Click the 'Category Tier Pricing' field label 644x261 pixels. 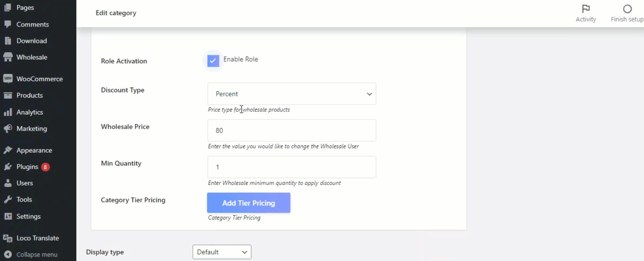click(x=133, y=200)
